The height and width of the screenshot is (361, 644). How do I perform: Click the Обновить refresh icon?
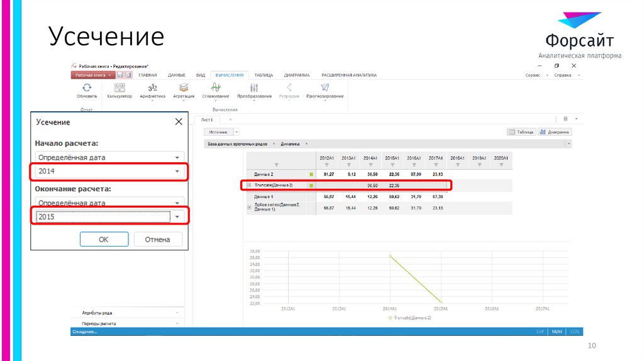pos(87,87)
